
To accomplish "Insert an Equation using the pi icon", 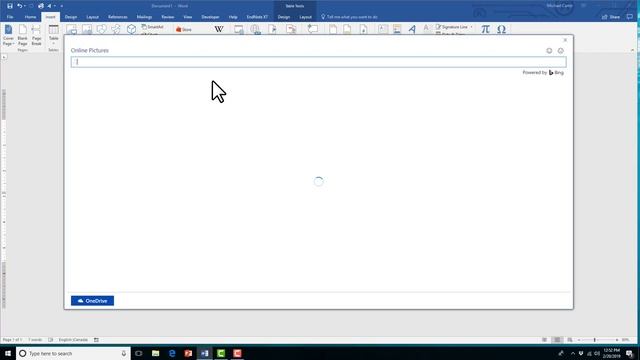I will (485, 29).
